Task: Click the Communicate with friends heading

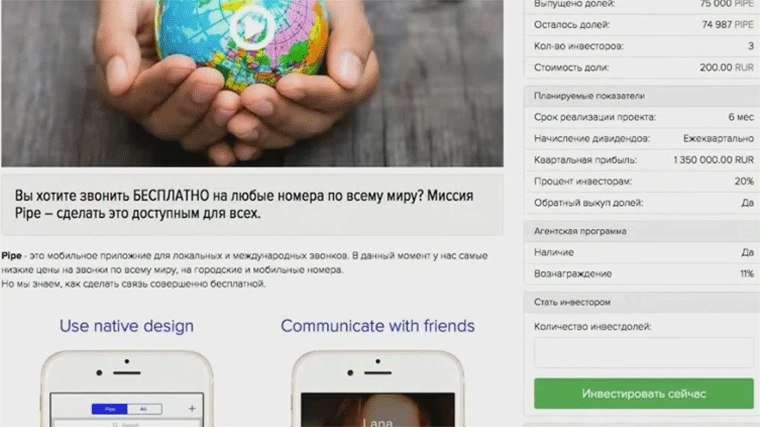Action: click(378, 326)
